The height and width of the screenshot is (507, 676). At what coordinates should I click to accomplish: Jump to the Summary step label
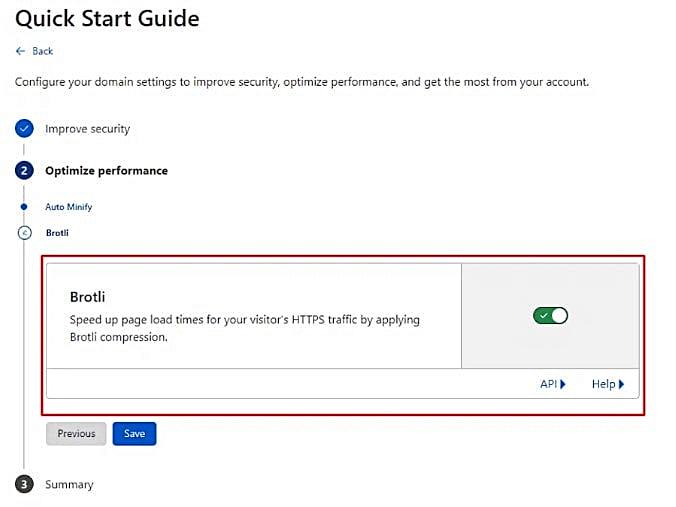coord(69,485)
